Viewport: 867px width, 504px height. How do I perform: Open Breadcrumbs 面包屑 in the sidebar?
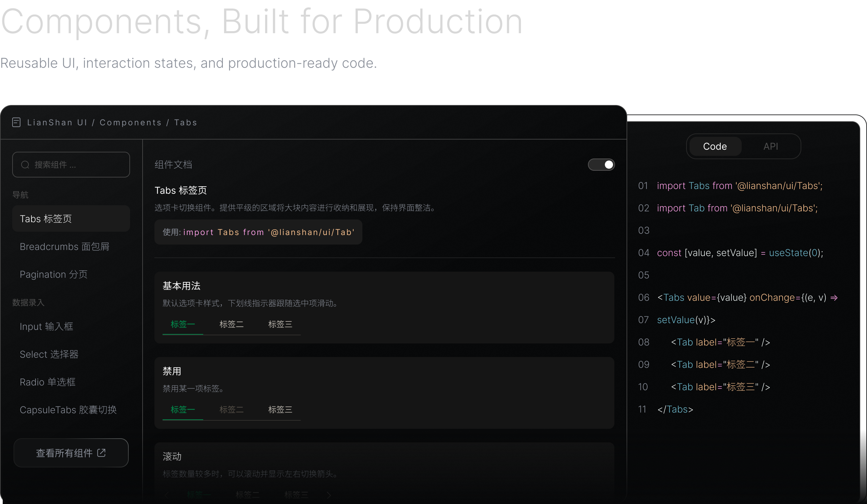[x=71, y=246]
